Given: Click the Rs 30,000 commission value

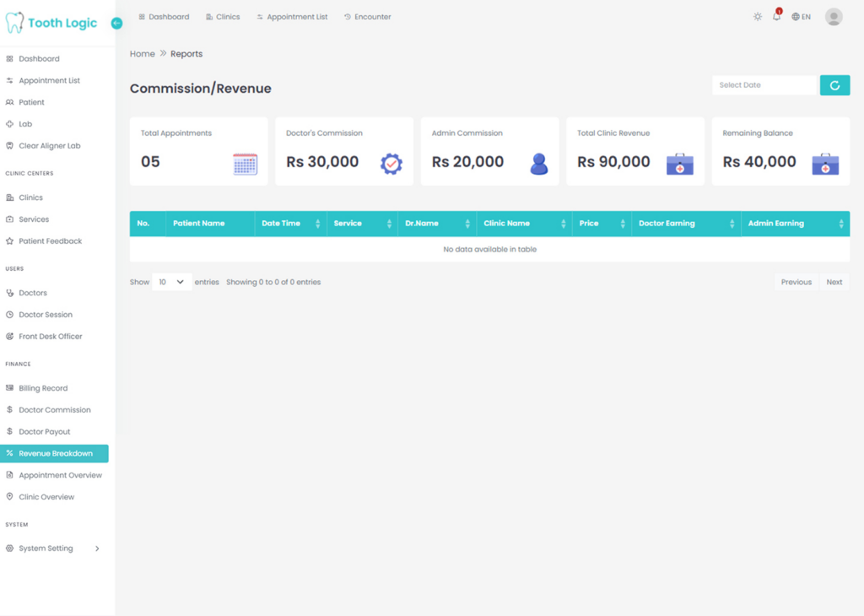Looking at the screenshot, I should coord(322,162).
